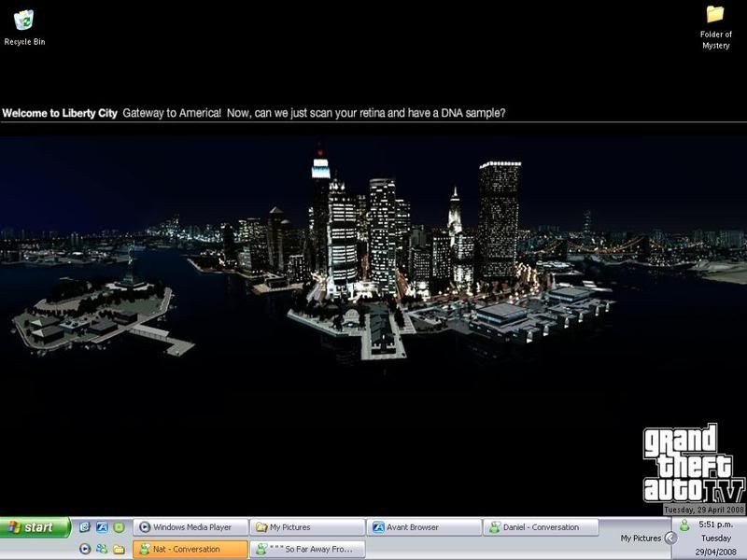This screenshot has height=560, width=747.
Task: Open Daniel - Conversation from the taskbar
Action: coord(541,527)
